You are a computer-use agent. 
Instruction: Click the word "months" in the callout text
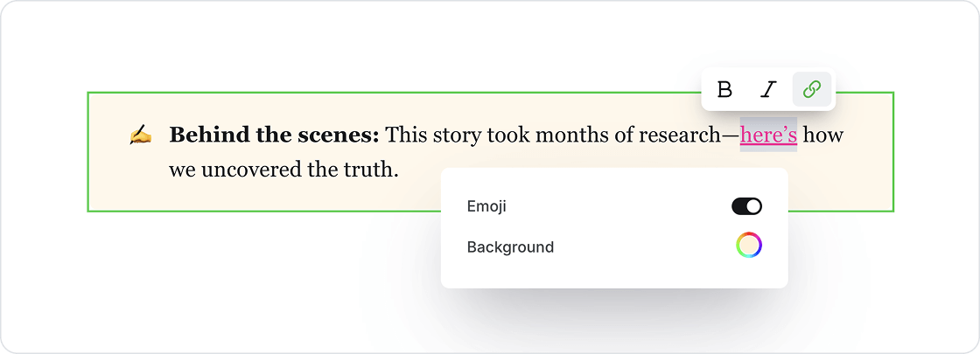(571, 135)
